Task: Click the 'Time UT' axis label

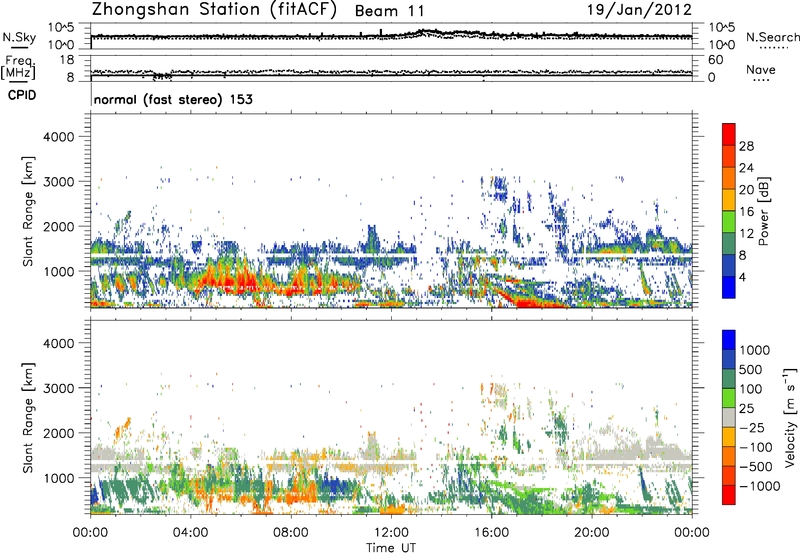Action: (x=391, y=548)
